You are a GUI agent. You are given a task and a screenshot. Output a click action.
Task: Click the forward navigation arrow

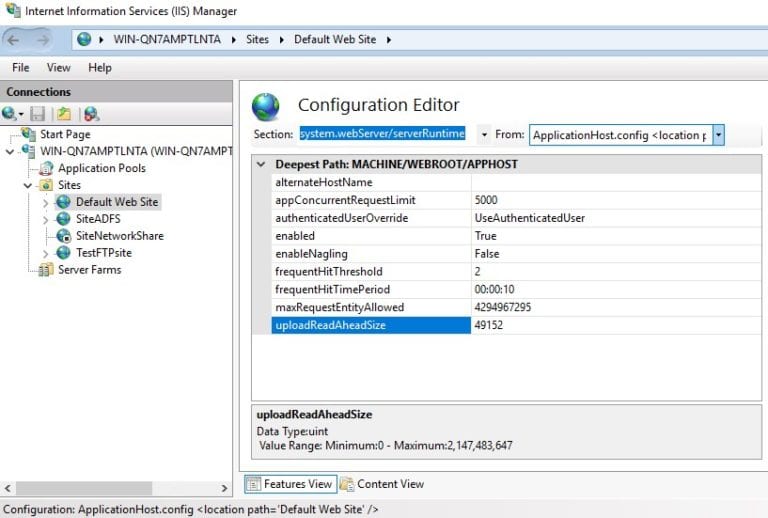(x=43, y=40)
